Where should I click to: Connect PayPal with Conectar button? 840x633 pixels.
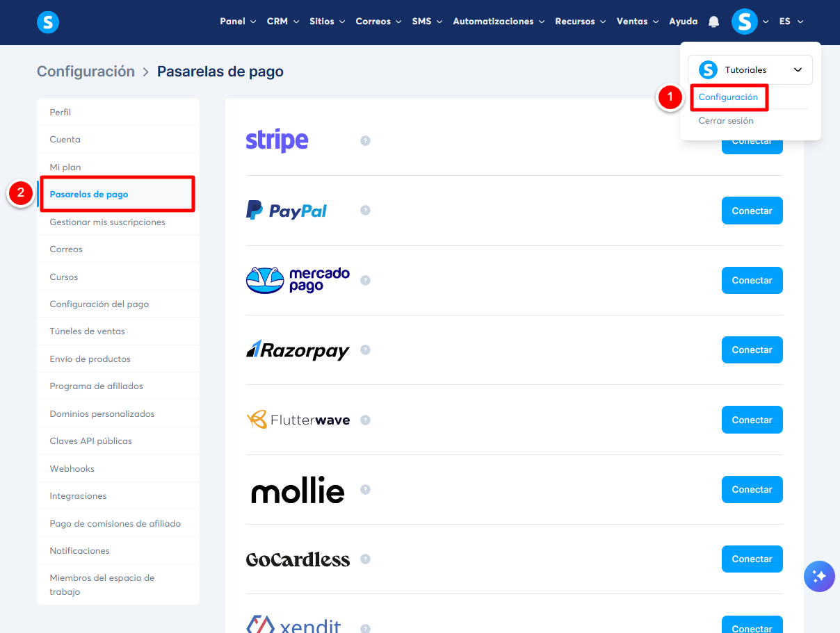(752, 211)
